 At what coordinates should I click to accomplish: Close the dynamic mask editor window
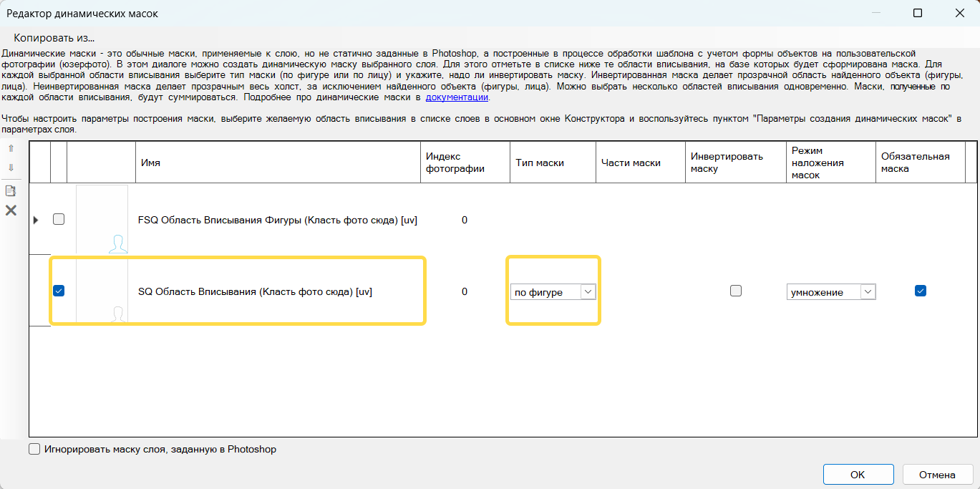coord(959,13)
